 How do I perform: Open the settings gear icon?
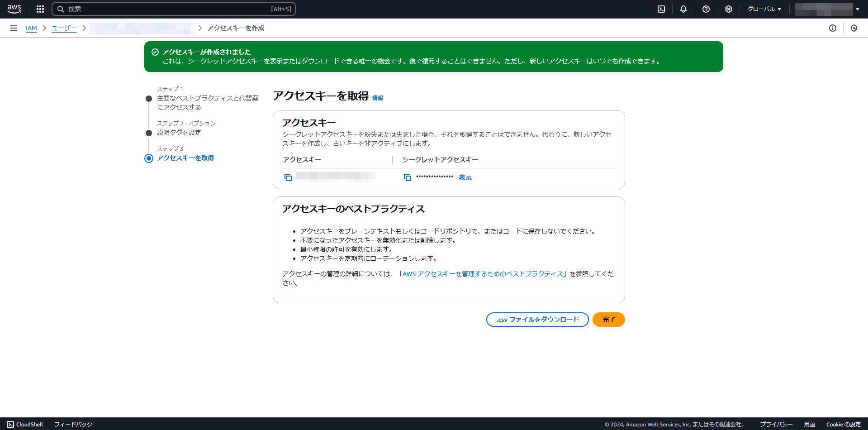click(729, 9)
